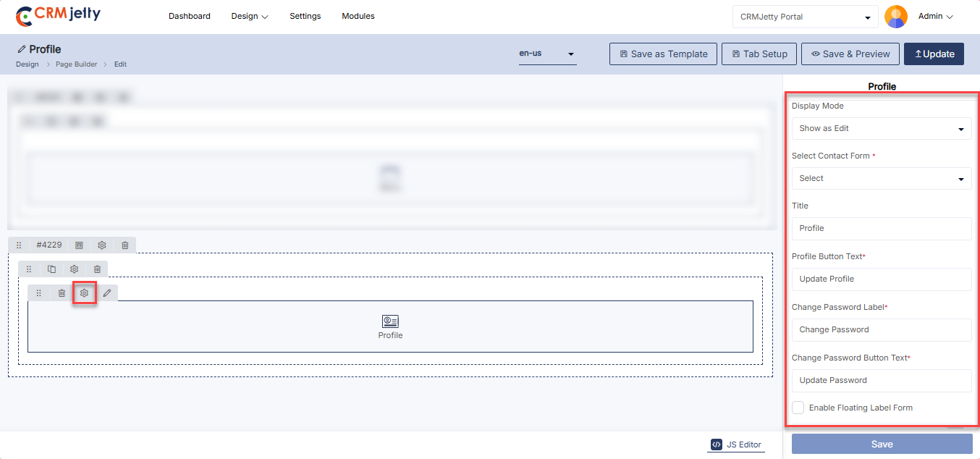
Task: Click the highlighted Profile widget settings gear
Action: click(85, 293)
